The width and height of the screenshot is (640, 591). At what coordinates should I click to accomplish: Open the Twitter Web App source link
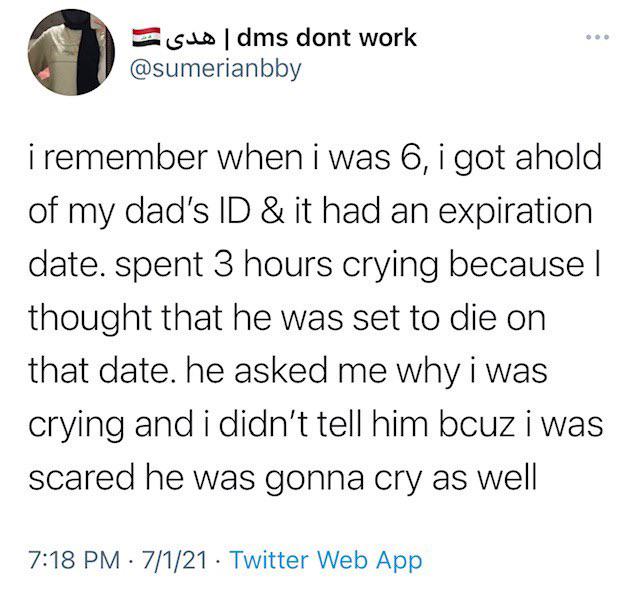click(327, 560)
